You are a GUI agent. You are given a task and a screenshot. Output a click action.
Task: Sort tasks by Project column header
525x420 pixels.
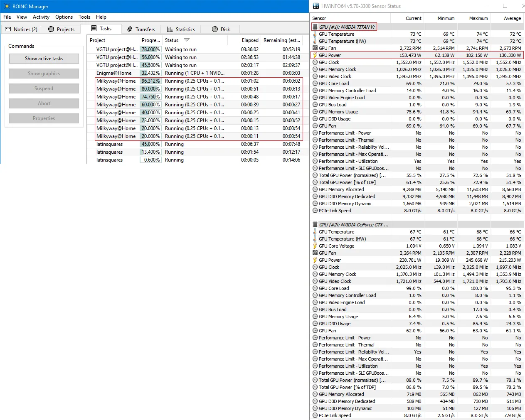tap(113, 40)
